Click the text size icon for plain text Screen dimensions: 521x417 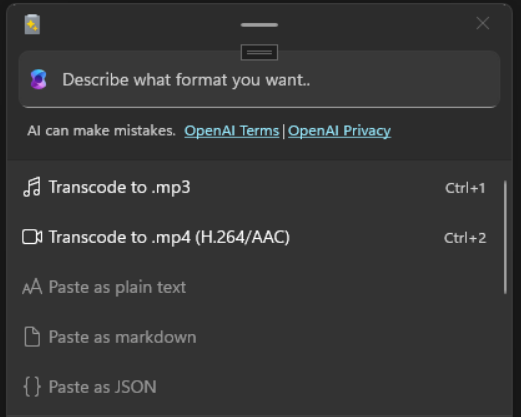coord(32,287)
